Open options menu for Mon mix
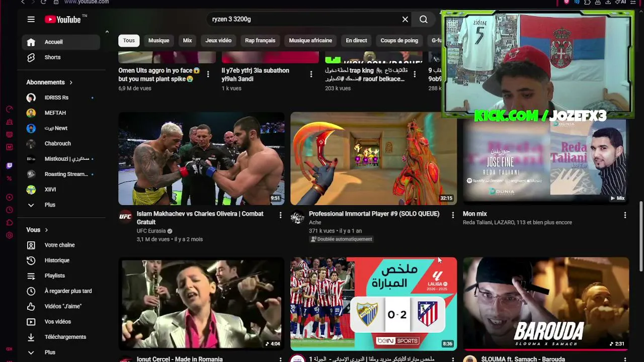The width and height of the screenshot is (644, 362). 625,215
